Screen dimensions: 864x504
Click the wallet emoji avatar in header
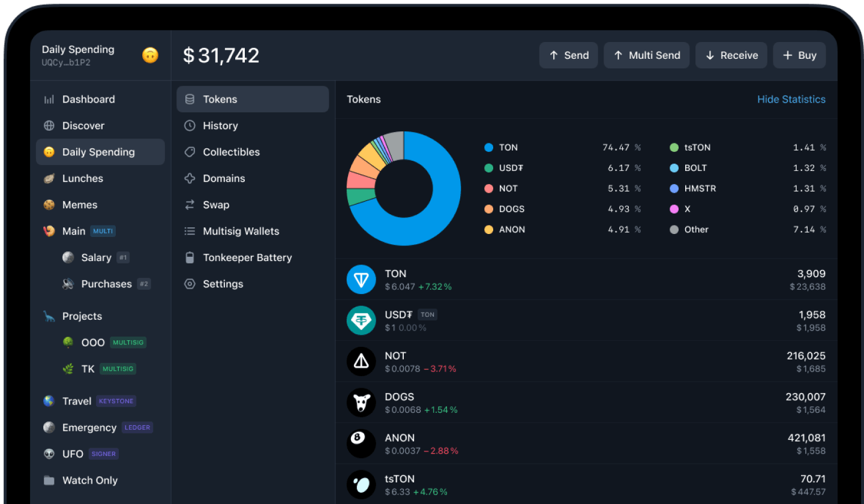(x=150, y=55)
